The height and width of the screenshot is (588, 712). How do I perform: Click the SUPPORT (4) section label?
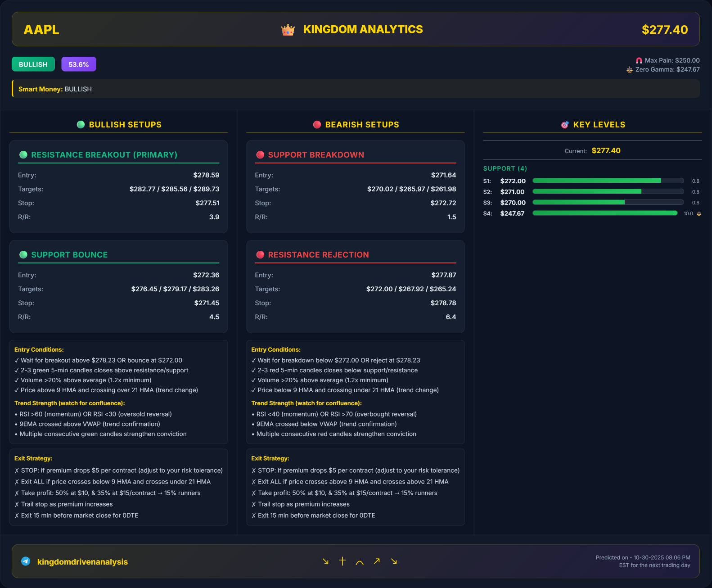pos(505,168)
